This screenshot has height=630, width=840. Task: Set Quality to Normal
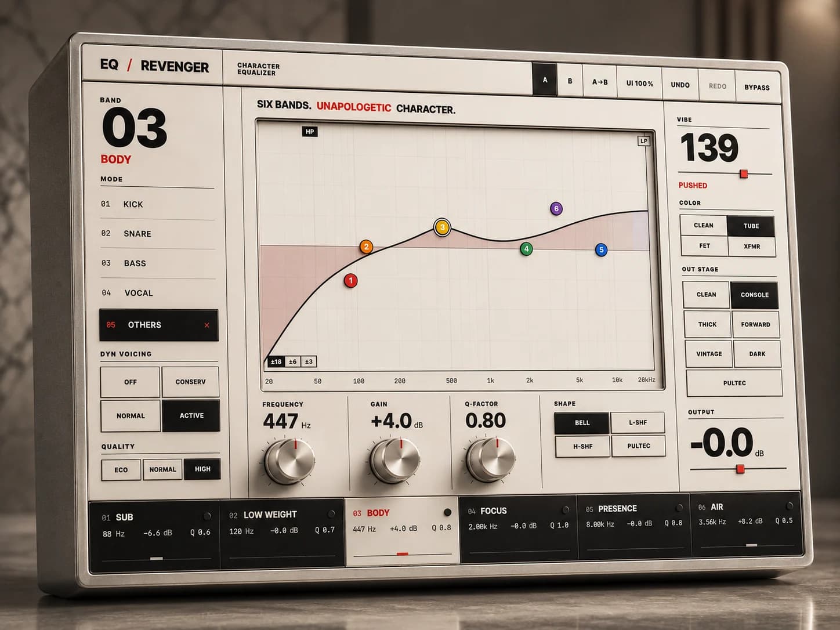pyautogui.click(x=162, y=469)
